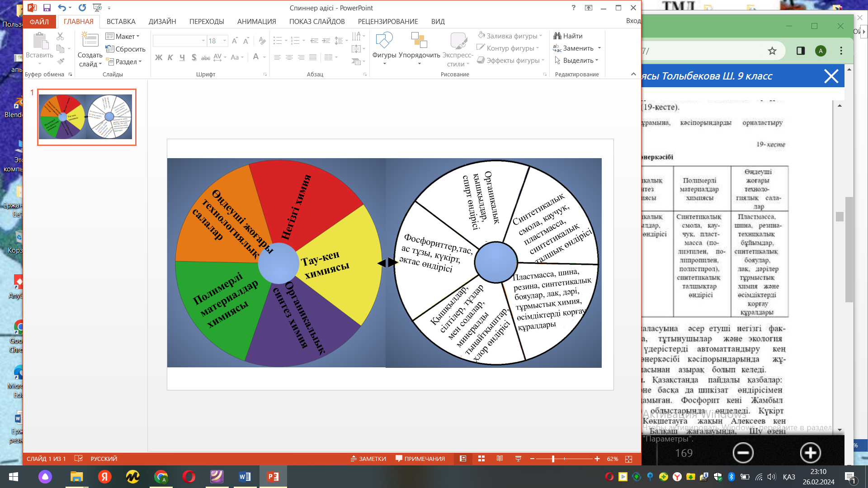Screen dimensions: 868x488
Task: Increase list indent level icon
Action: point(326,41)
